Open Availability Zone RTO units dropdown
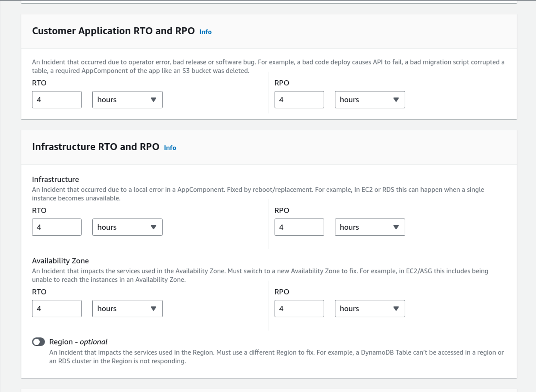Image resolution: width=536 pixels, height=392 pixels. [127, 309]
